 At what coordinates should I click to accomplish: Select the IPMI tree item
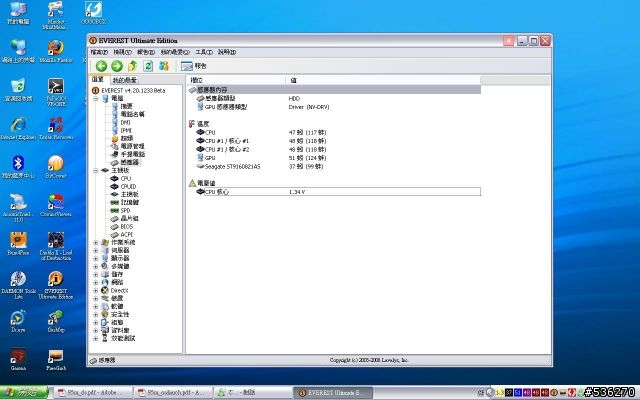click(x=126, y=131)
